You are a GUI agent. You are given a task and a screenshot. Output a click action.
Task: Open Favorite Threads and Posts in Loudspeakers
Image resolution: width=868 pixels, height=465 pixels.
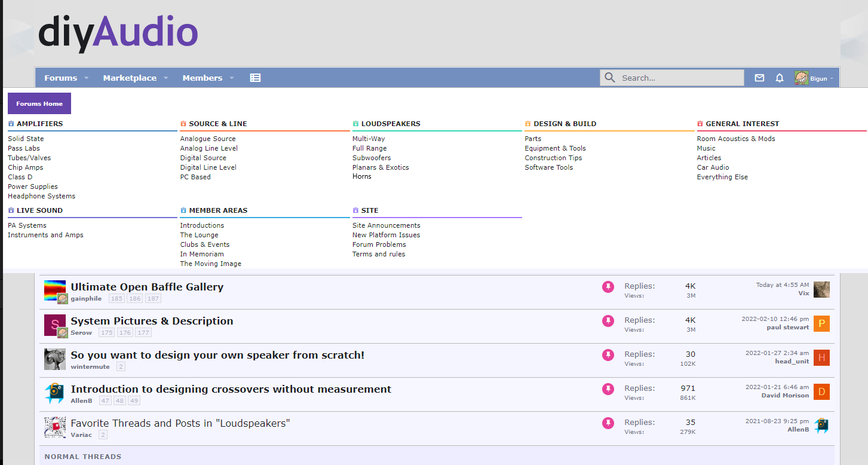pyautogui.click(x=180, y=423)
